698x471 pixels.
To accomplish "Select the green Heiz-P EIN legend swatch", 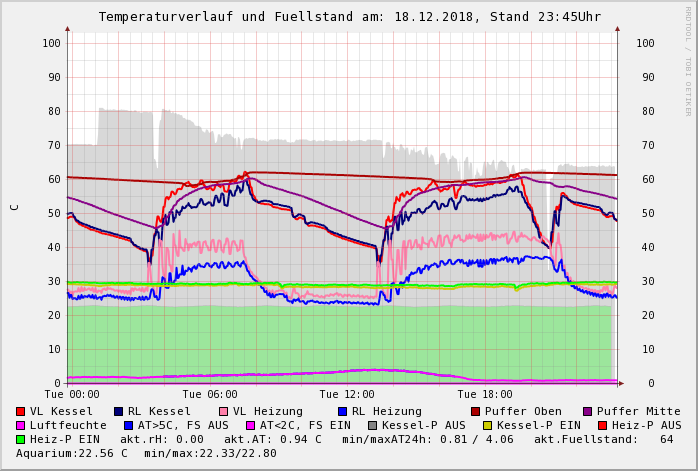I will pyautogui.click(x=21, y=439).
